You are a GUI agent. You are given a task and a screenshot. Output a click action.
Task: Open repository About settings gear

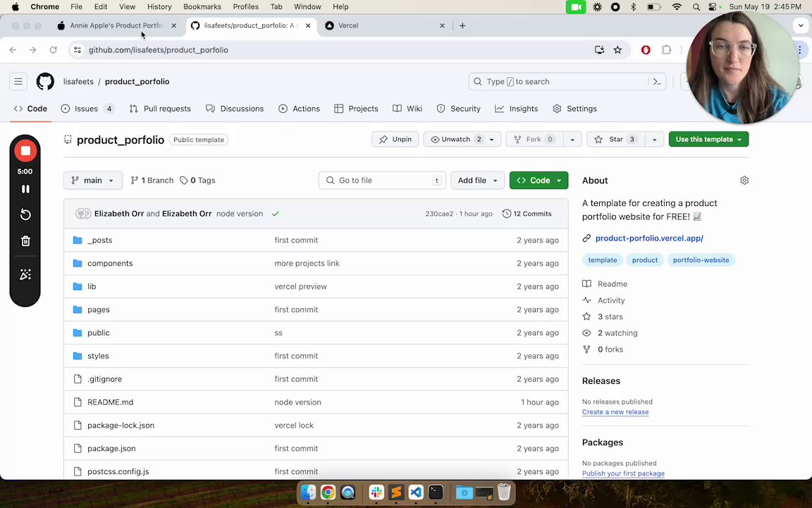click(x=744, y=181)
